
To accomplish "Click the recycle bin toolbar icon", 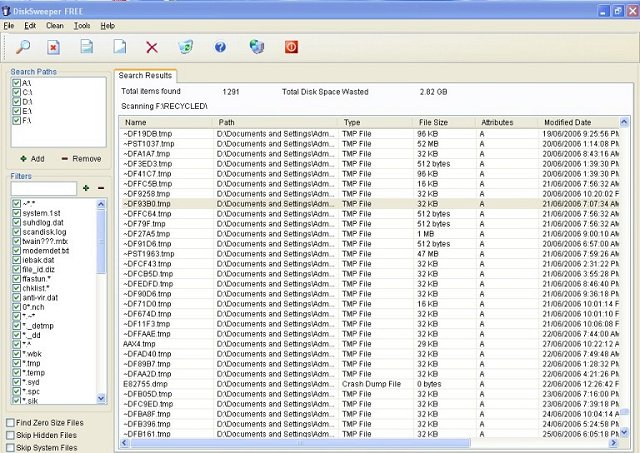I will tap(185, 47).
